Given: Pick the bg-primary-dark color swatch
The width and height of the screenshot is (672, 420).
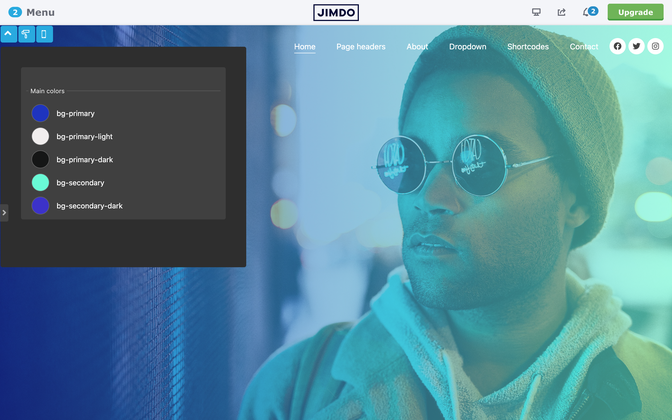Looking at the screenshot, I should point(40,159).
